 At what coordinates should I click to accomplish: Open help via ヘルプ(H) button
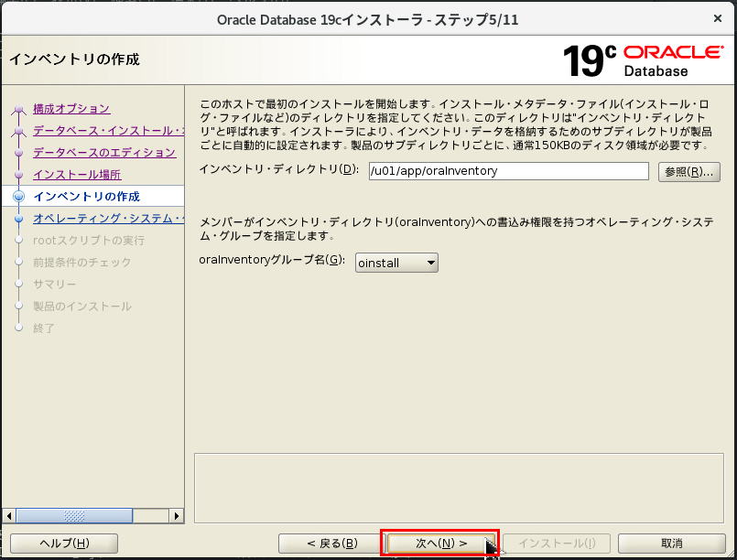click(x=64, y=544)
